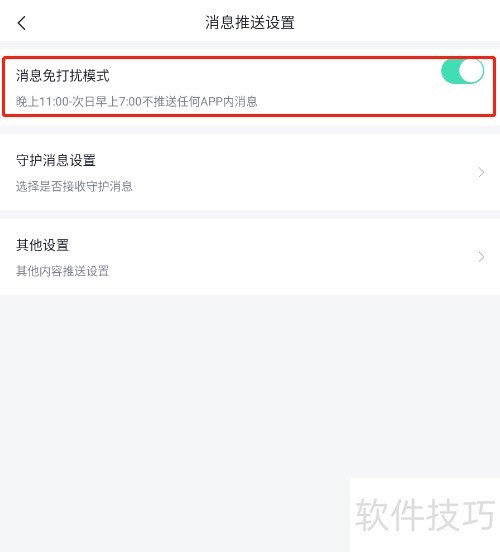500x552 pixels.
Task: Expand the chevron arrow beside 其他设置
Action: (481, 257)
